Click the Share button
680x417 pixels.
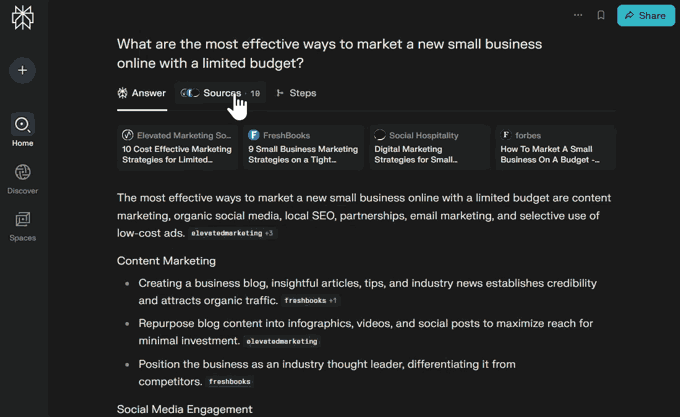[x=646, y=15]
